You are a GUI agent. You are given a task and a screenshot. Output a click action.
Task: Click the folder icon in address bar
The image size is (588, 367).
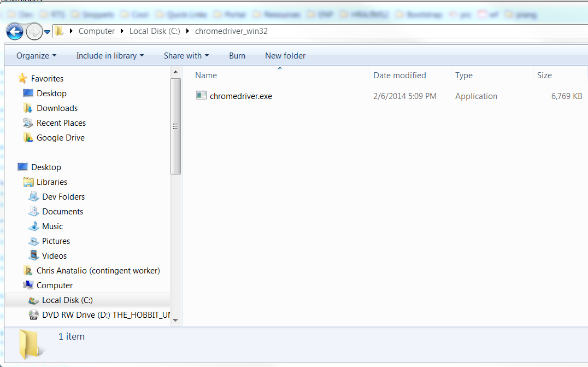pos(59,31)
